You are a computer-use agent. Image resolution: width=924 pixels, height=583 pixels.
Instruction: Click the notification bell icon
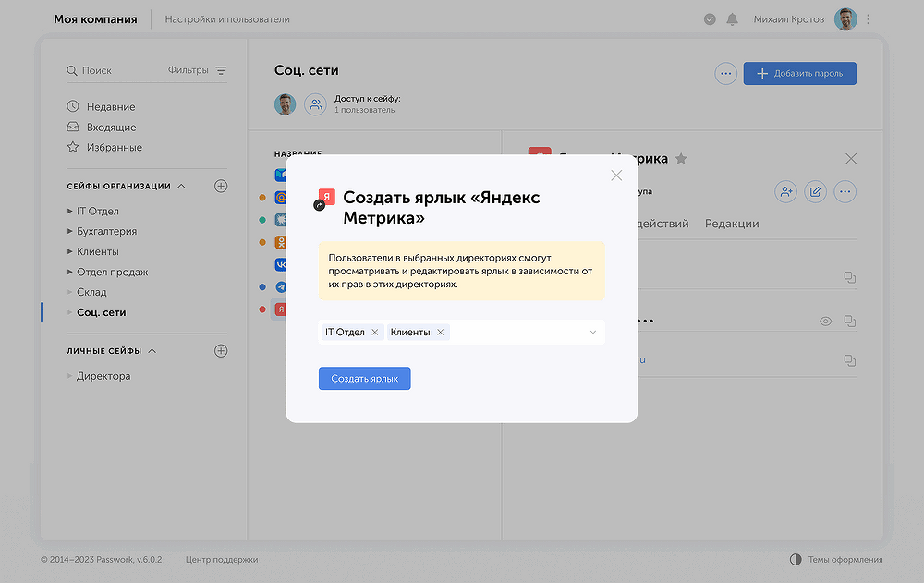tap(733, 19)
